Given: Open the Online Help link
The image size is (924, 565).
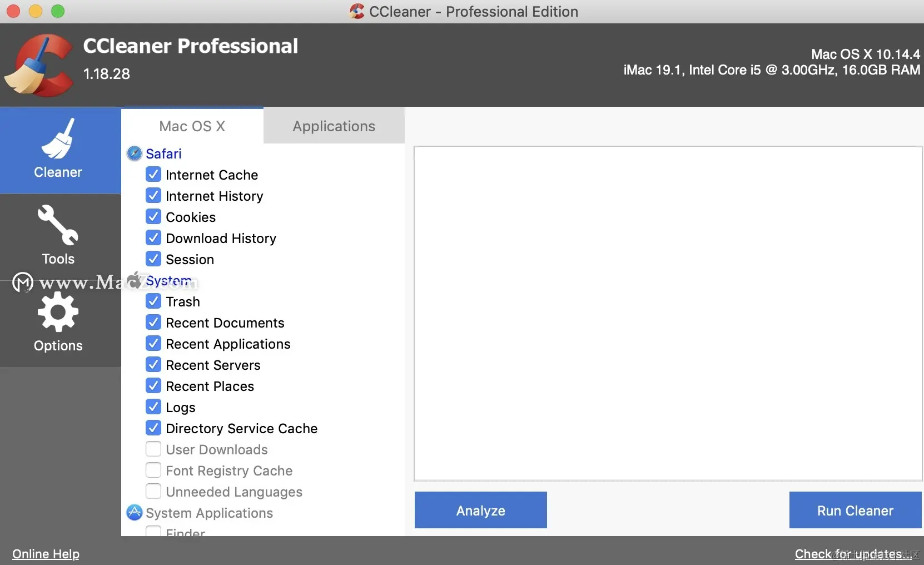Looking at the screenshot, I should [46, 554].
